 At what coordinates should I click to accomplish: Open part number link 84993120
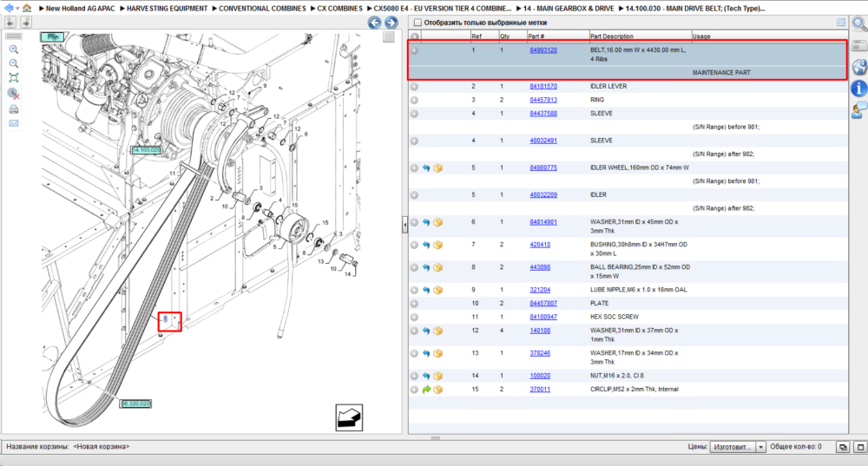click(543, 50)
